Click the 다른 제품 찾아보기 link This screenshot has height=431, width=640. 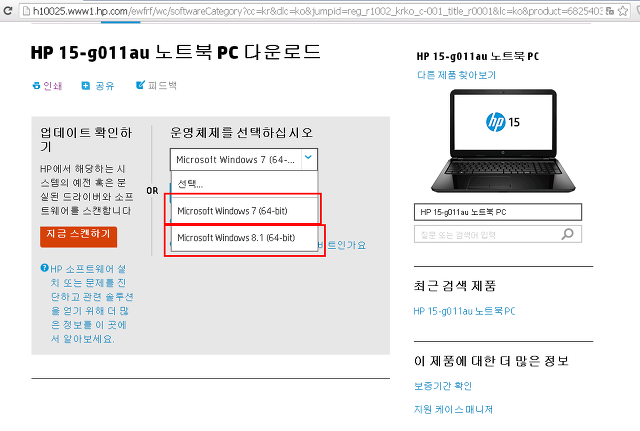coord(456,75)
